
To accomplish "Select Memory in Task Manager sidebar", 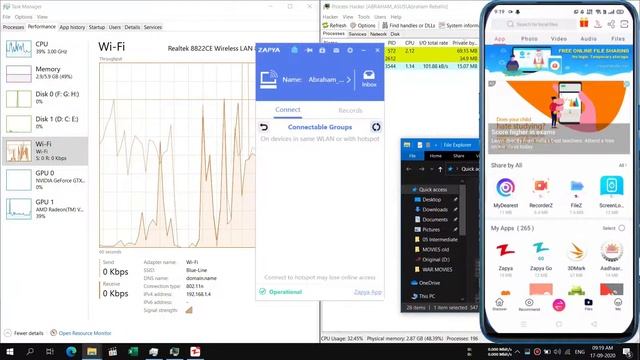I will 45,73.
